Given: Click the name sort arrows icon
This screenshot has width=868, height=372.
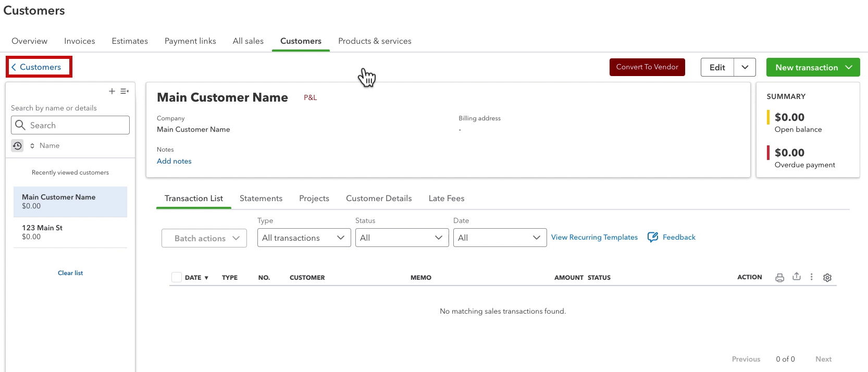Looking at the screenshot, I should pos(32,146).
